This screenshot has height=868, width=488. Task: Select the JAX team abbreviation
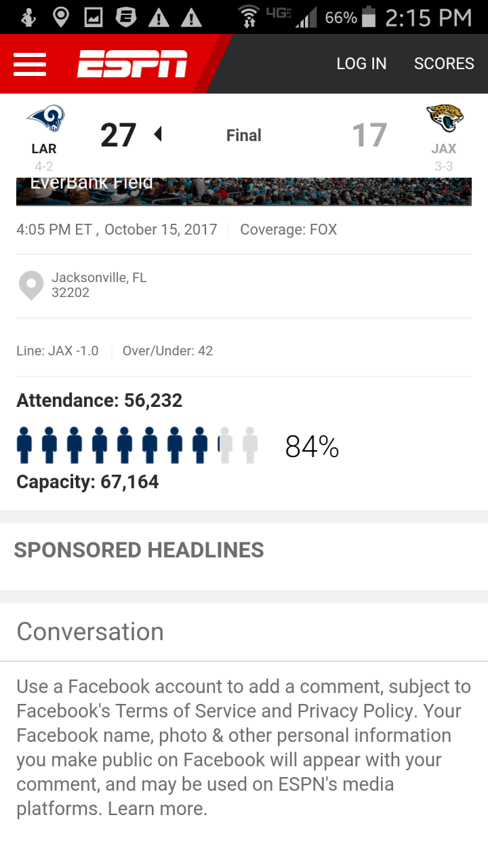click(x=444, y=149)
